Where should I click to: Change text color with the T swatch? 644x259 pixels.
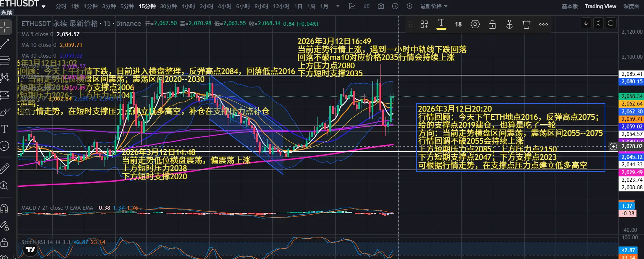pyautogui.click(x=441, y=24)
